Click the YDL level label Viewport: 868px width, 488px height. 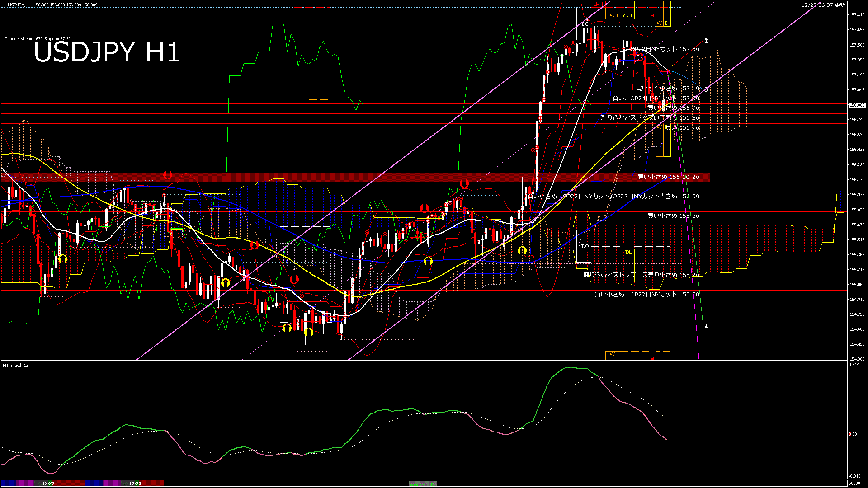coord(627,252)
